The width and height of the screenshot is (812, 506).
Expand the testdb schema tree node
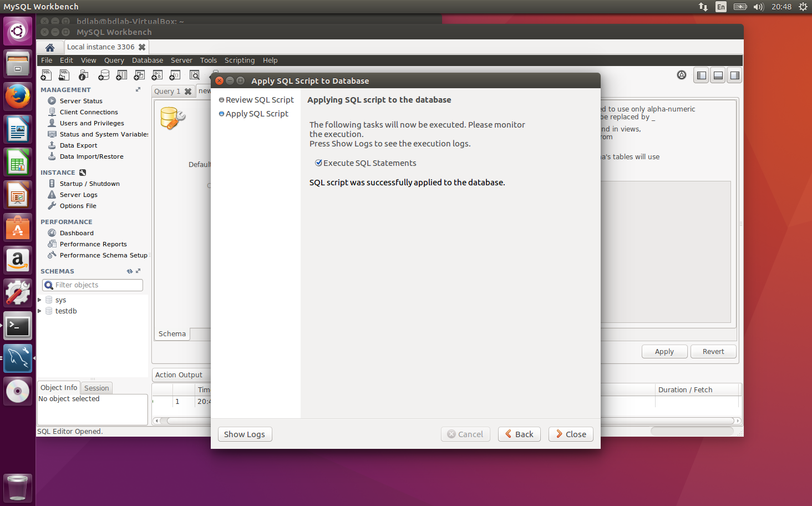pos(39,311)
